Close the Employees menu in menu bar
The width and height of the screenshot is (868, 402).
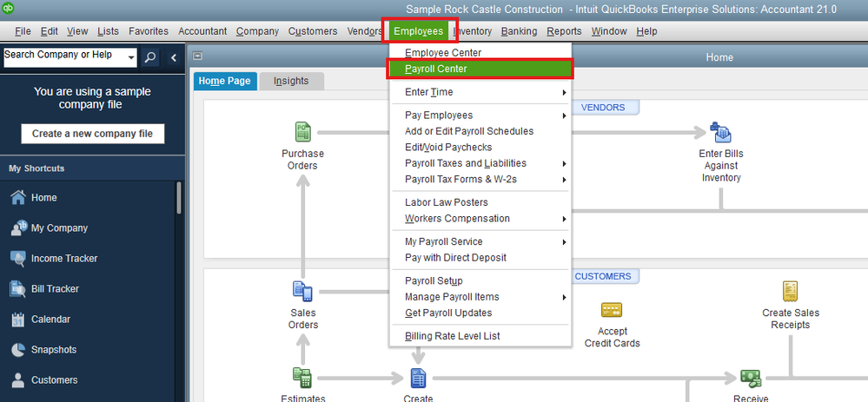[x=419, y=31]
